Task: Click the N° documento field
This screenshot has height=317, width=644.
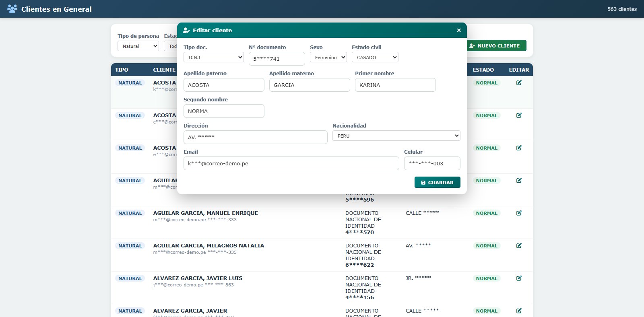Action: [277, 59]
